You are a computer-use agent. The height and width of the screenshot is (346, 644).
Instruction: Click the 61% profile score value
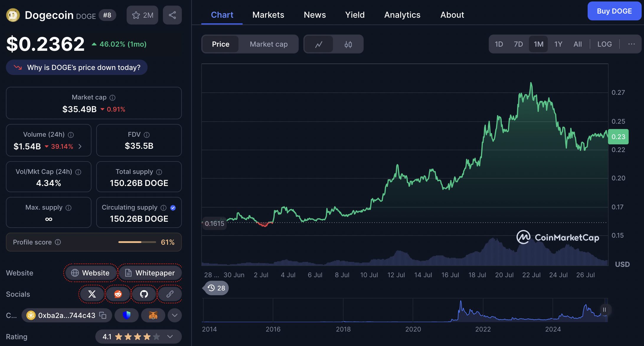pos(168,242)
